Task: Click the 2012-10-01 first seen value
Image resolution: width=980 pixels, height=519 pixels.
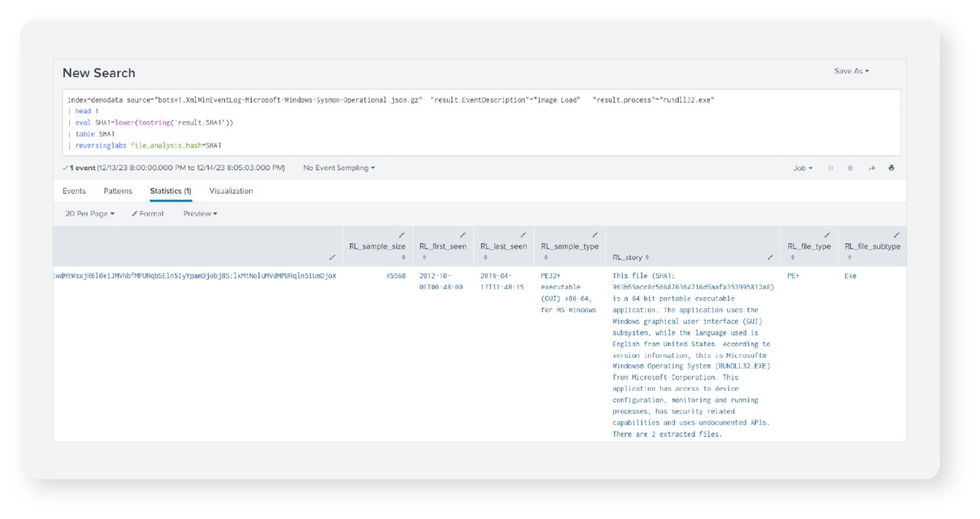Action: coord(441,282)
